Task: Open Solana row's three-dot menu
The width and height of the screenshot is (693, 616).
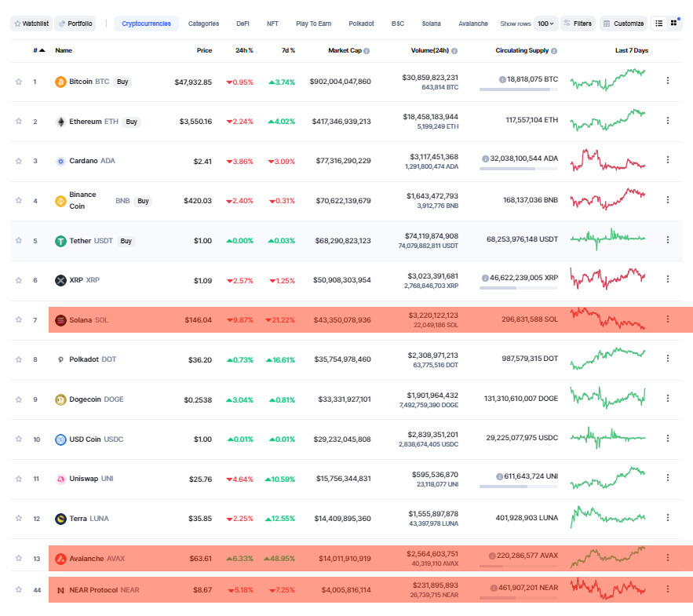Action: point(667,319)
